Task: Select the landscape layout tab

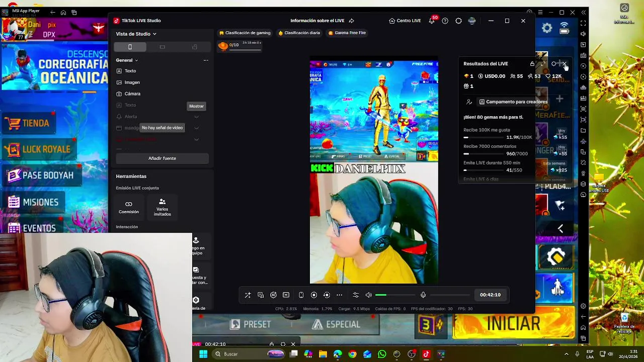Action: click(162, 47)
